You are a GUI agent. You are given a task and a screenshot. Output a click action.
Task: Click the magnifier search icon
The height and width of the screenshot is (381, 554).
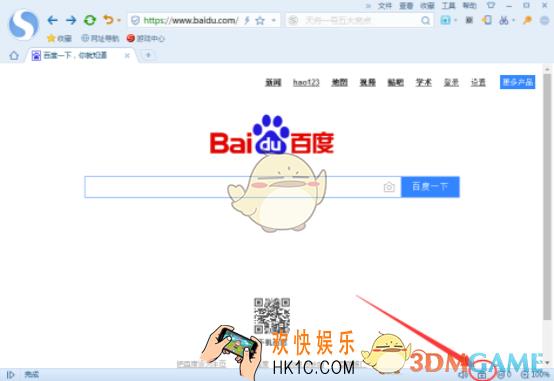[x=426, y=20]
